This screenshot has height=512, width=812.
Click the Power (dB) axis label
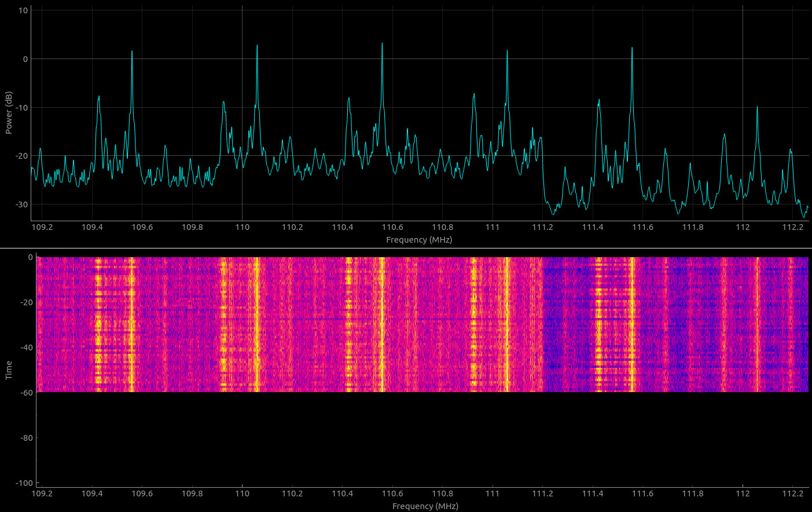9,112
